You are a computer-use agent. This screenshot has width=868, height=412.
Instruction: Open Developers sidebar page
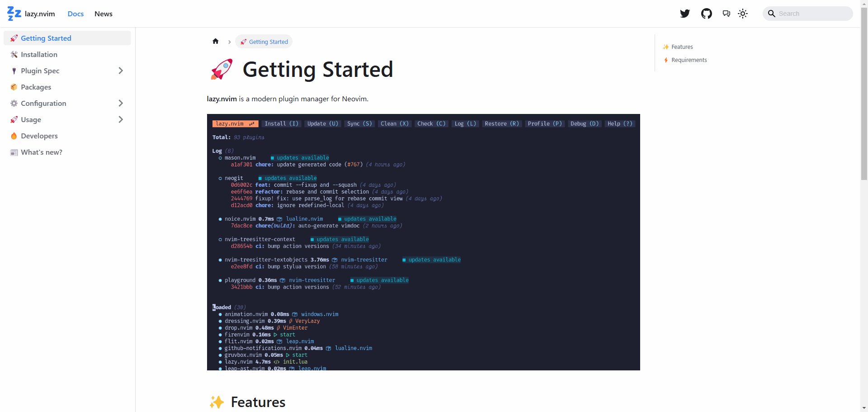pyautogui.click(x=67, y=136)
